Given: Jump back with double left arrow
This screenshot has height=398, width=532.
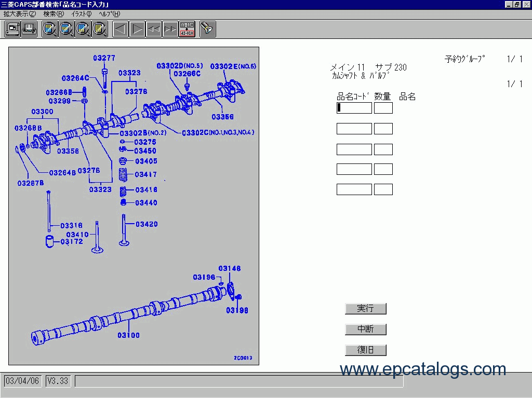Looking at the screenshot, I should [154, 29].
